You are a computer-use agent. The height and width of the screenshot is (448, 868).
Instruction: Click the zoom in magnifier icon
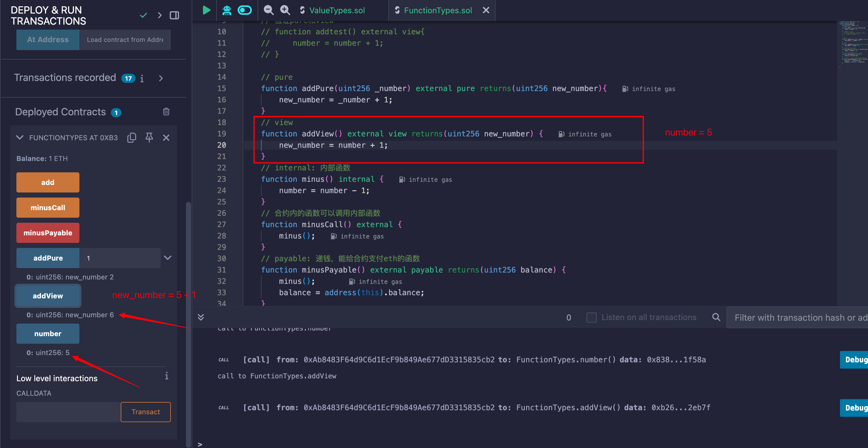point(285,10)
